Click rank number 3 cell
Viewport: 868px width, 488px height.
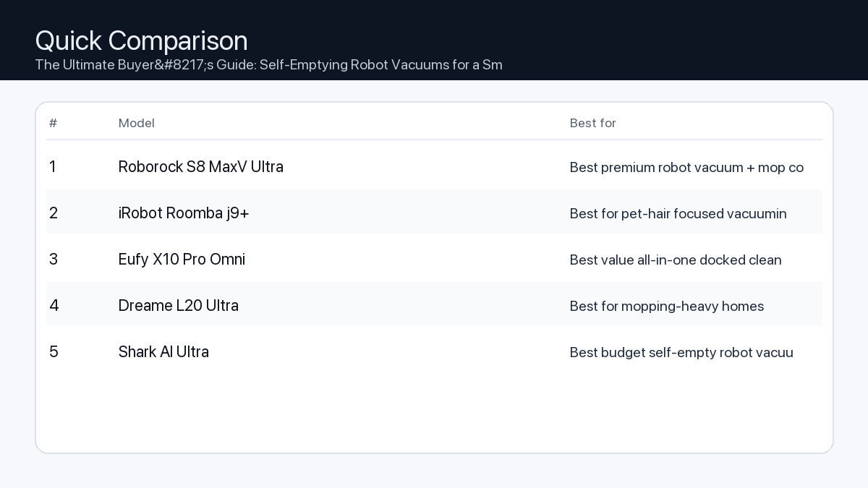[x=54, y=260]
